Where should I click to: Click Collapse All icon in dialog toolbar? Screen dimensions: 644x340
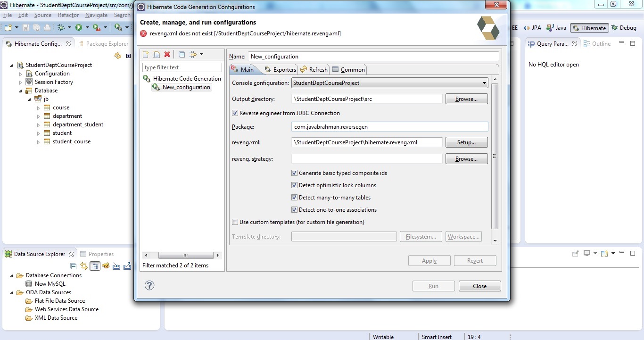tap(182, 54)
